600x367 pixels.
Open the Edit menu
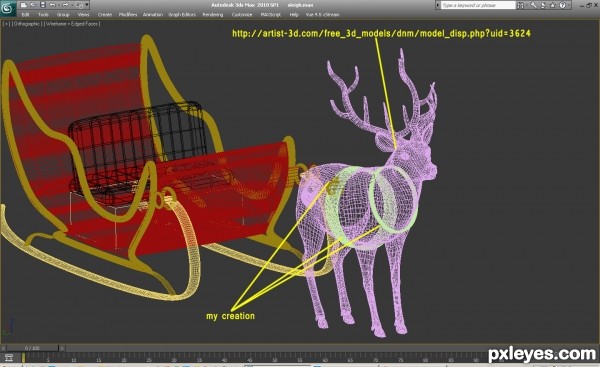pyautogui.click(x=25, y=15)
